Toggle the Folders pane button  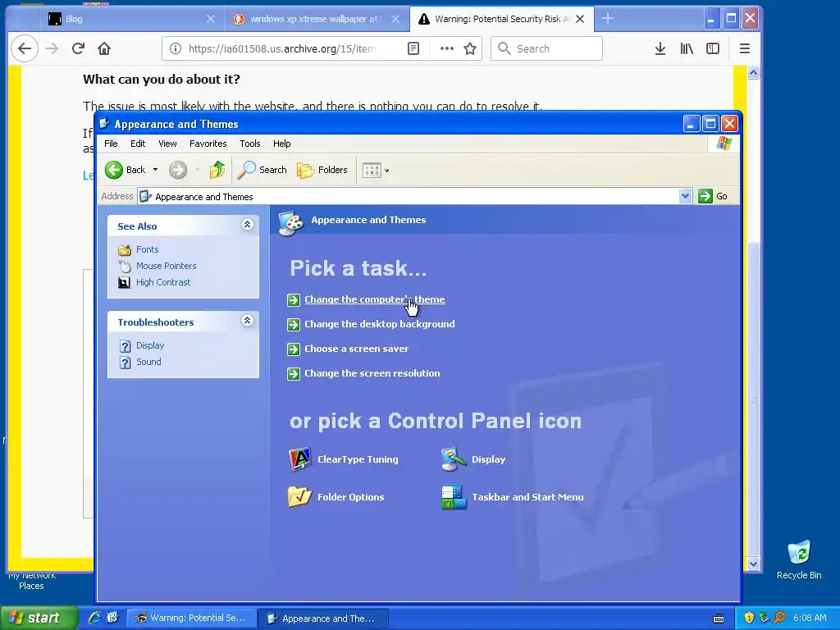322,171
